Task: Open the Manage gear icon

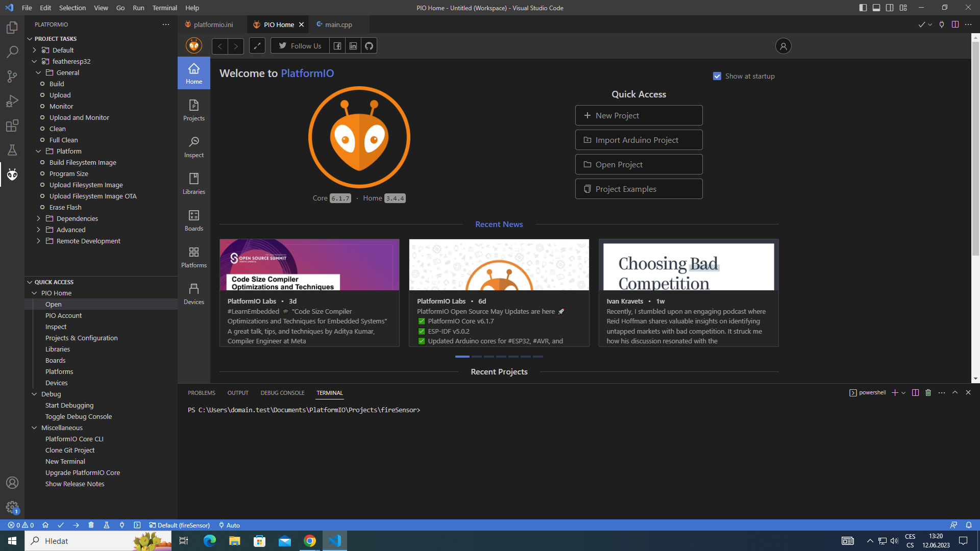Action: (x=12, y=507)
